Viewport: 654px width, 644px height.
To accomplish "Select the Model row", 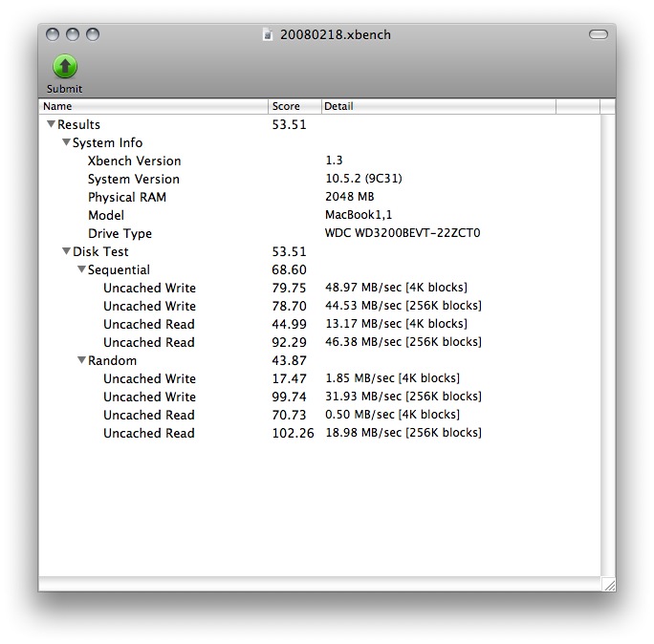I will pos(319,215).
